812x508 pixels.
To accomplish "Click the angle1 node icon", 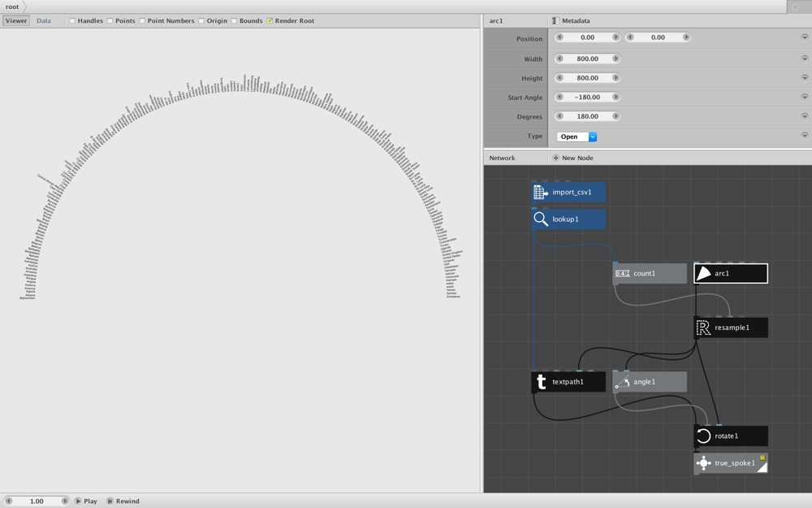I will (622, 382).
